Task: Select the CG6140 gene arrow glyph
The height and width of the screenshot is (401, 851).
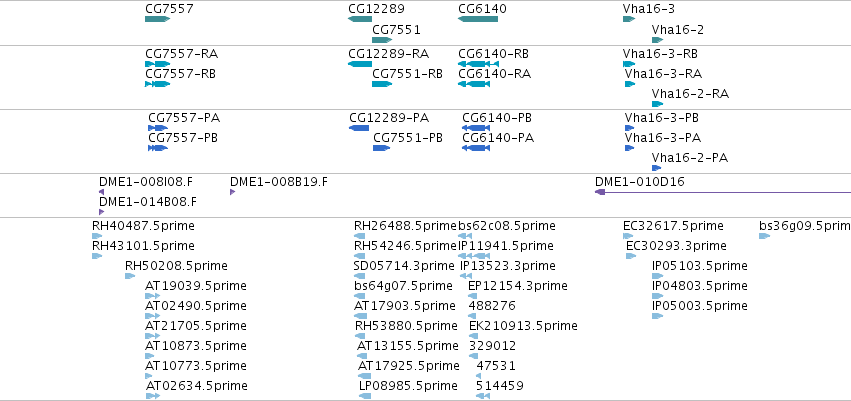Action: 478,19
